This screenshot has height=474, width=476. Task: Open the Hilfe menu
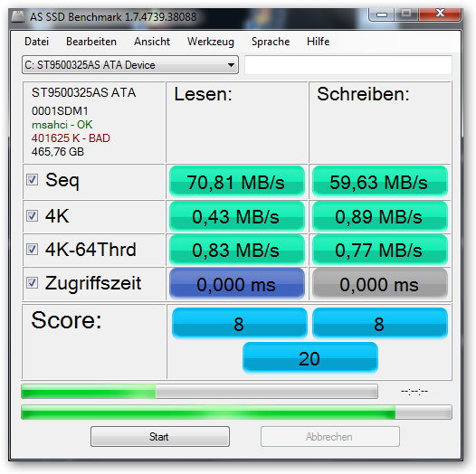point(319,42)
